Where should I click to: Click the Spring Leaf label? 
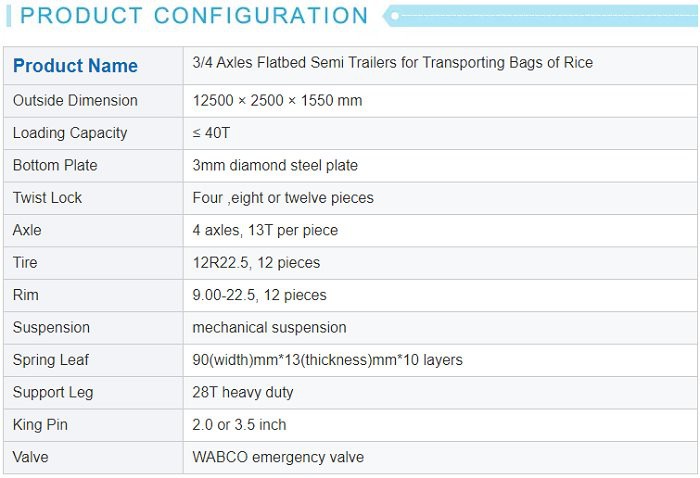[51, 360]
